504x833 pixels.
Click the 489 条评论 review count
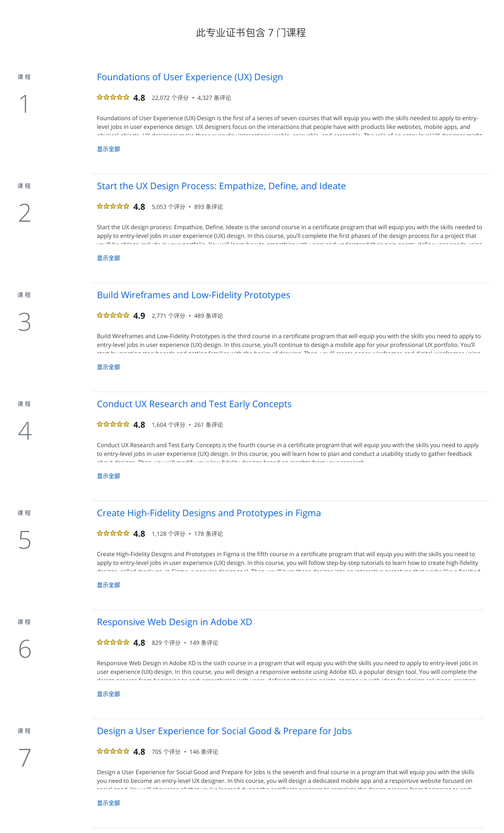[208, 316]
